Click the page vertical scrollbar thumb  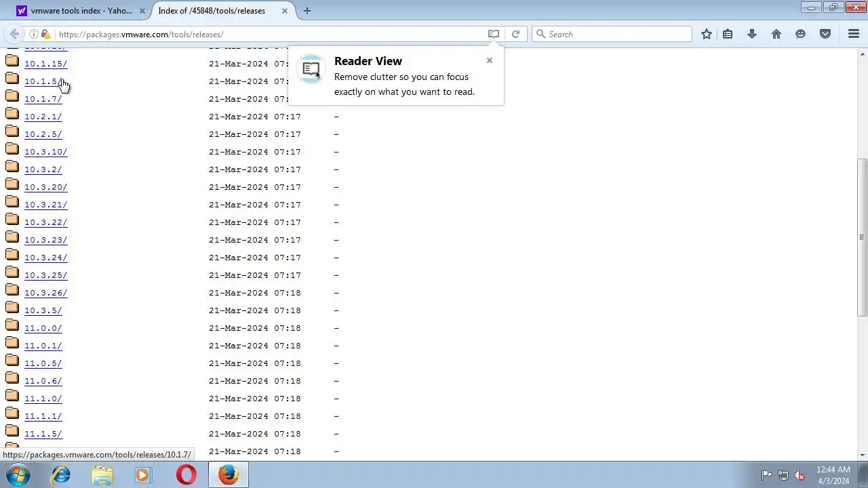tap(862, 237)
